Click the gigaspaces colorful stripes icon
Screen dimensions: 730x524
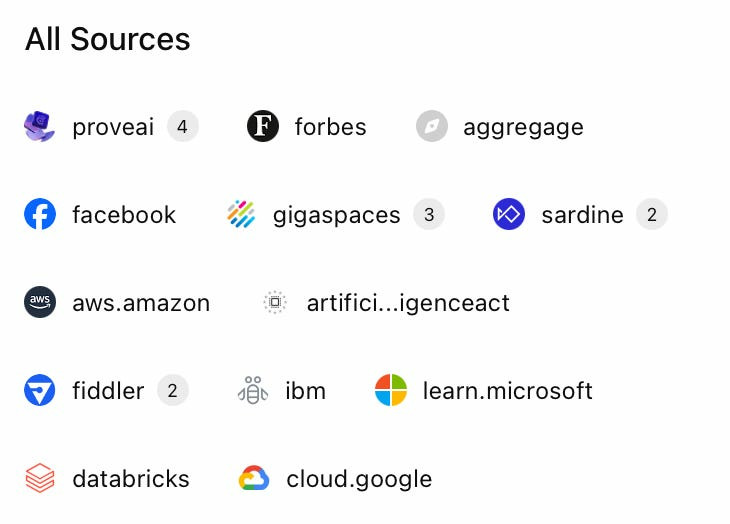pyautogui.click(x=241, y=214)
